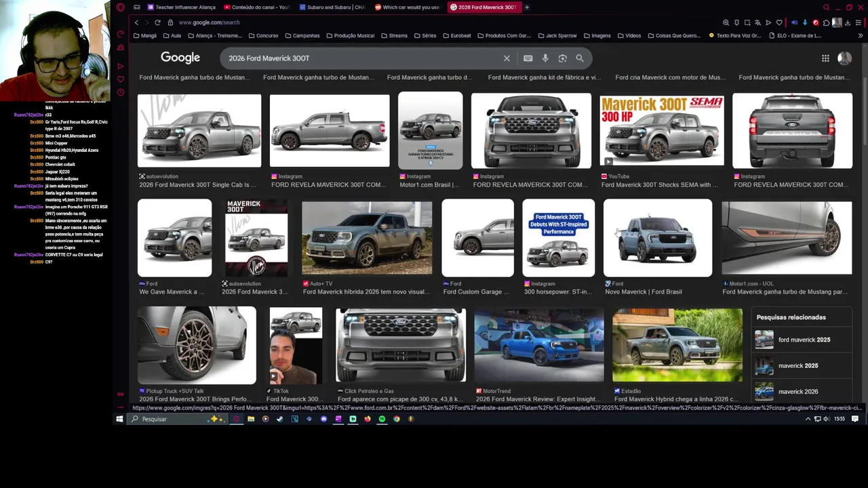
Task: Click the Google search magnifier button
Action: [580, 58]
